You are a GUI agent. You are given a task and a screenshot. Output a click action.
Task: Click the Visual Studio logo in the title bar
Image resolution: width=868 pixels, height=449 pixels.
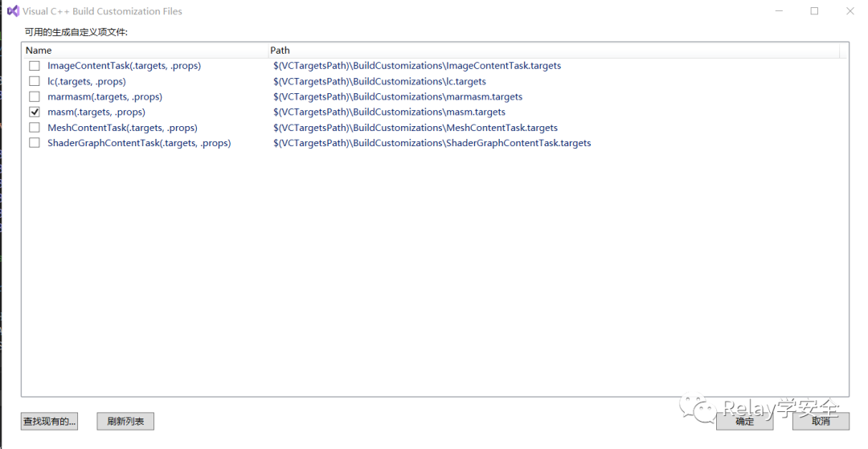(x=13, y=11)
